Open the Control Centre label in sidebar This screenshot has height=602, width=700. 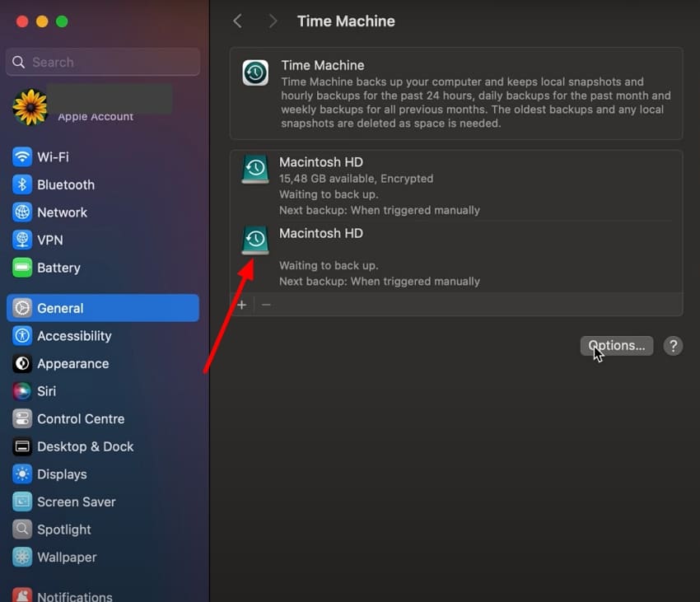click(81, 419)
